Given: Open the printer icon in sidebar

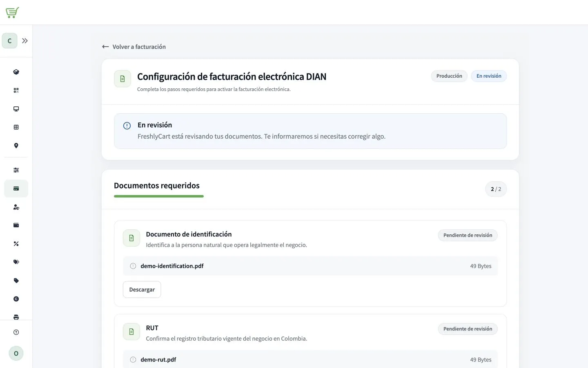Looking at the screenshot, I should tap(16, 317).
